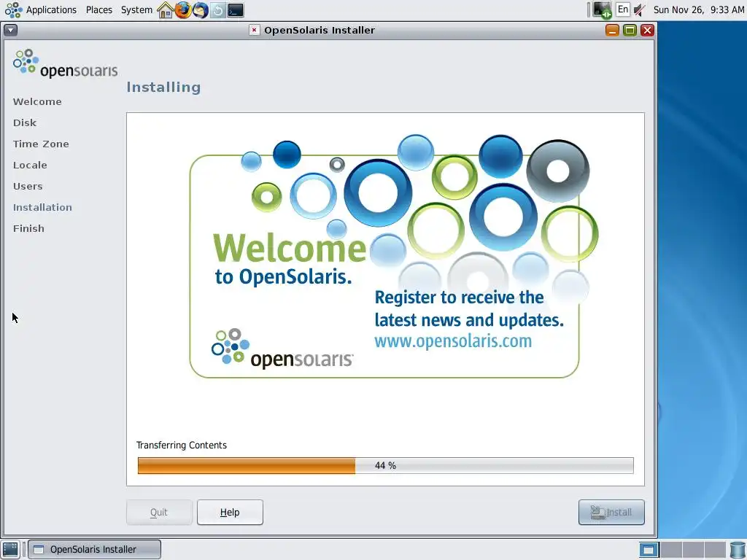Close the OpenSolaris Installer window

[648, 31]
